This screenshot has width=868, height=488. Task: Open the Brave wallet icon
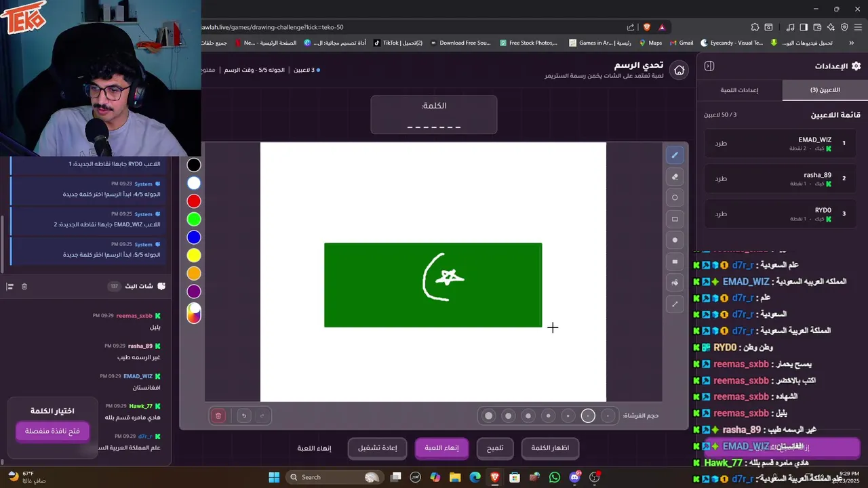818,27
